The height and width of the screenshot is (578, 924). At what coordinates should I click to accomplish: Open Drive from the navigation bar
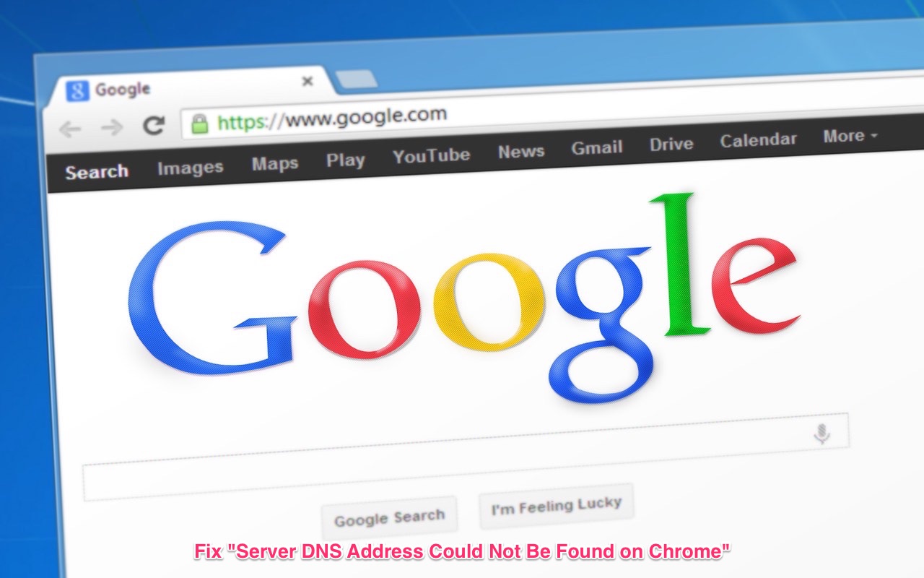point(671,144)
